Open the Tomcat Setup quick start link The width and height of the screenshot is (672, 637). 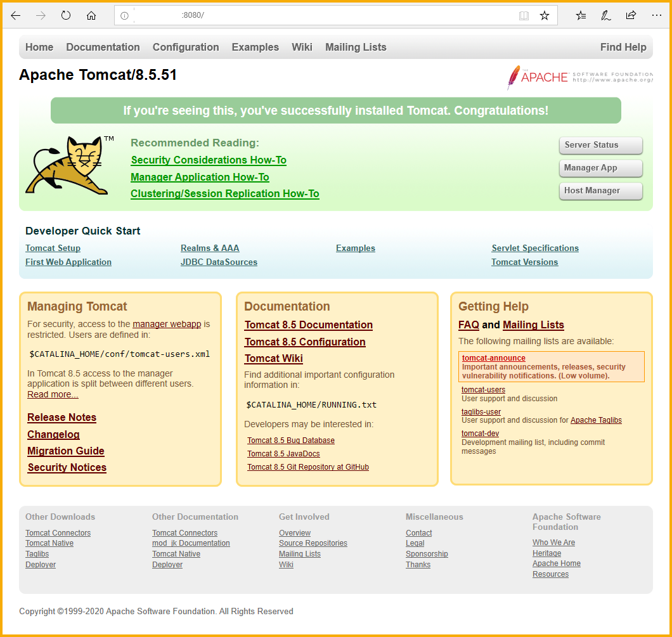point(53,248)
